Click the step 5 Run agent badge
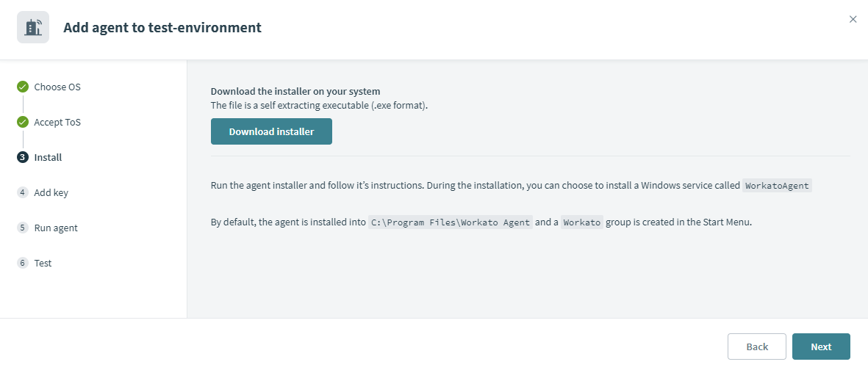The width and height of the screenshot is (868, 370). tap(23, 228)
